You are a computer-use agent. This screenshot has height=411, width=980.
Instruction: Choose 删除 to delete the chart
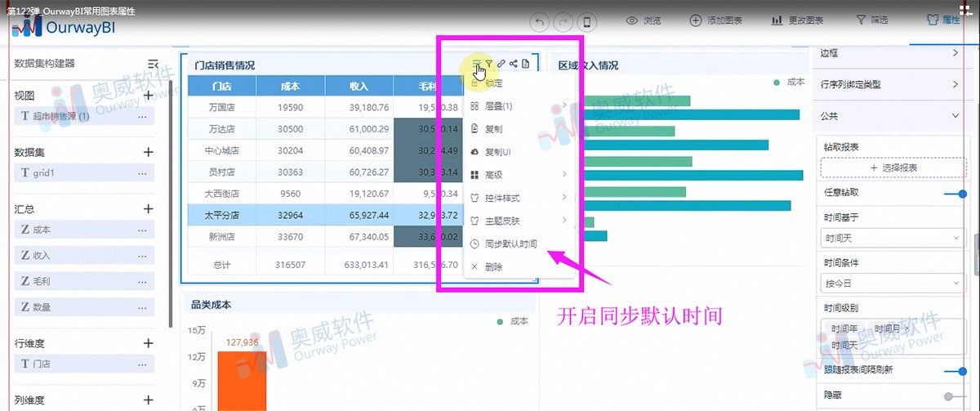519,266
